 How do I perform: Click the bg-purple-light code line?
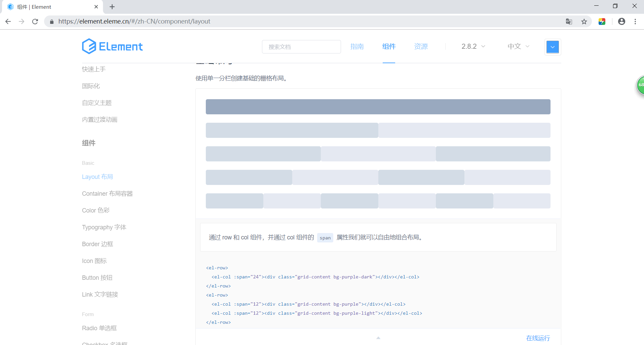317,313
